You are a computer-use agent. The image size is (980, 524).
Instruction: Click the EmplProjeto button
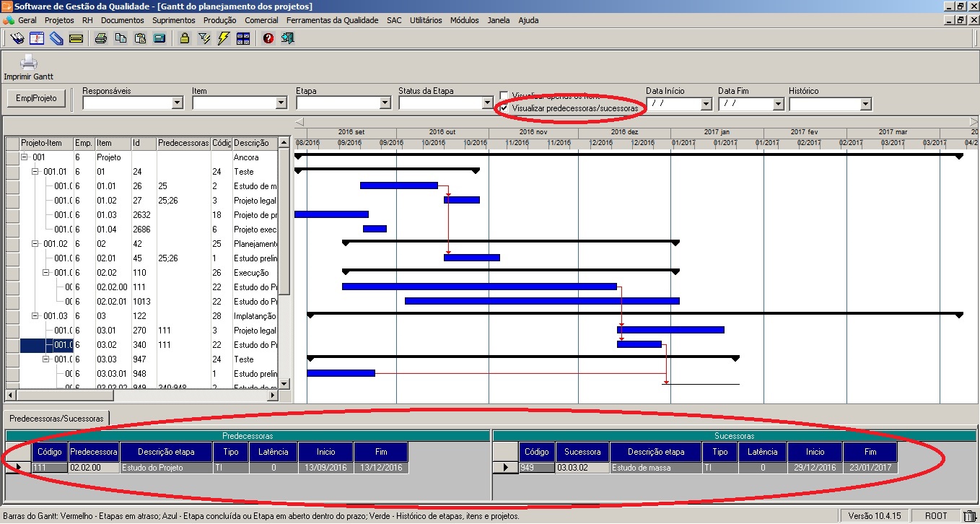point(36,97)
